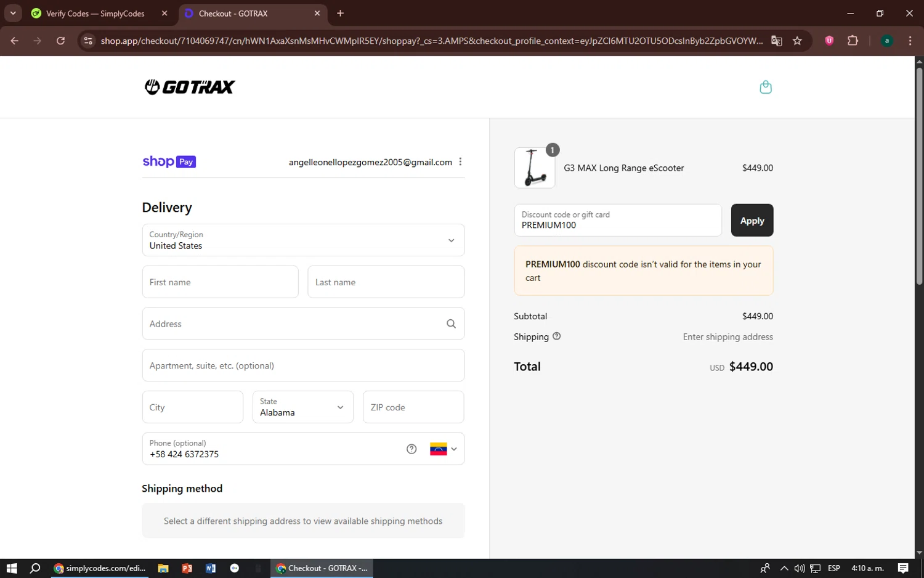Apply the discount code

tap(752, 220)
